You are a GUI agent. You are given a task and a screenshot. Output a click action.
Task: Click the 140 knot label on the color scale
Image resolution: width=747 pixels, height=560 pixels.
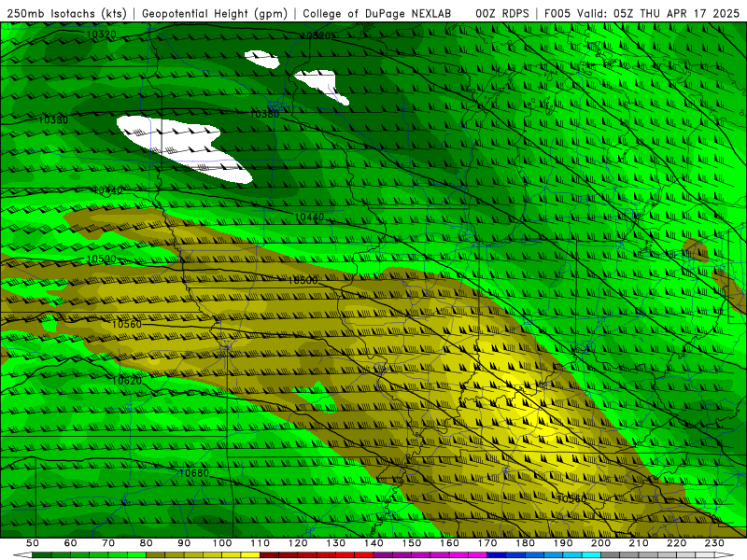coord(374,543)
